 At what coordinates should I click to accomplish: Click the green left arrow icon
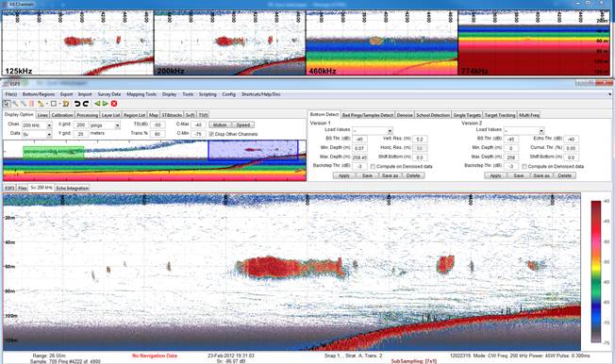pos(97,104)
